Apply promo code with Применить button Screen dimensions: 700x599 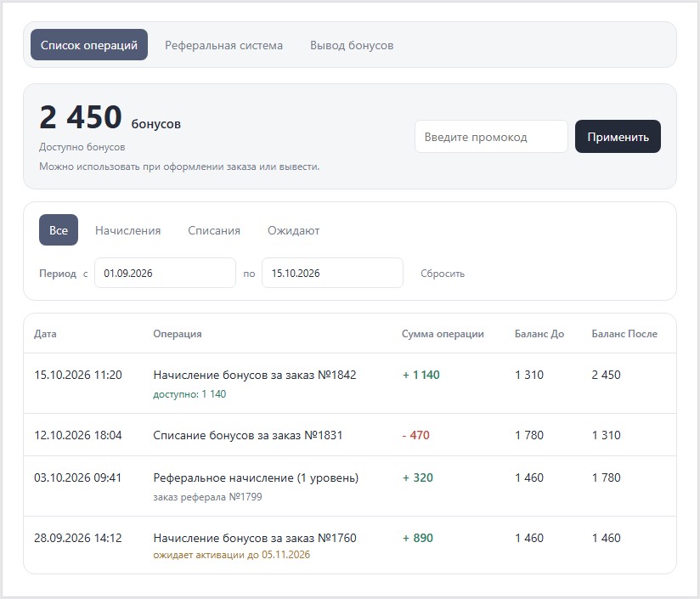(x=618, y=137)
